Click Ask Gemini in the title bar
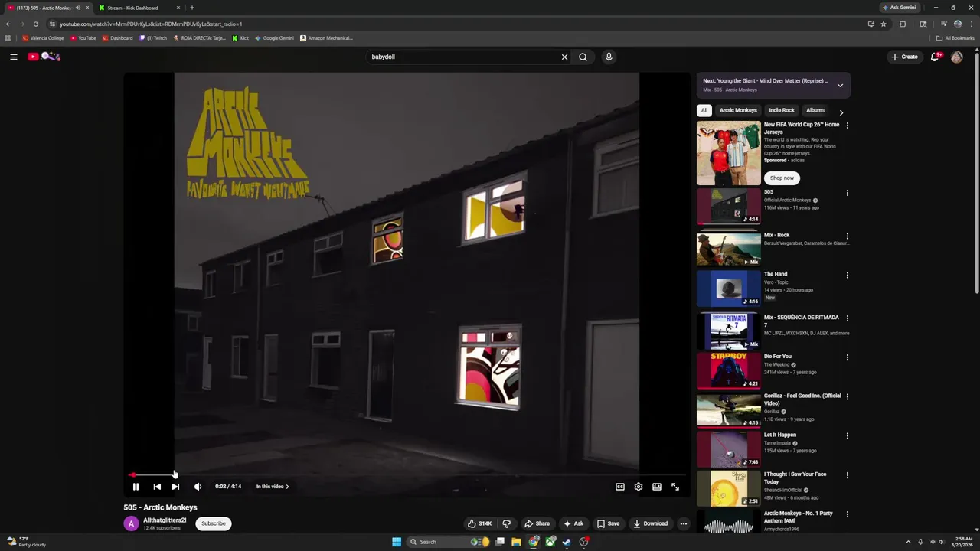This screenshot has height=551, width=980. pos(900,8)
